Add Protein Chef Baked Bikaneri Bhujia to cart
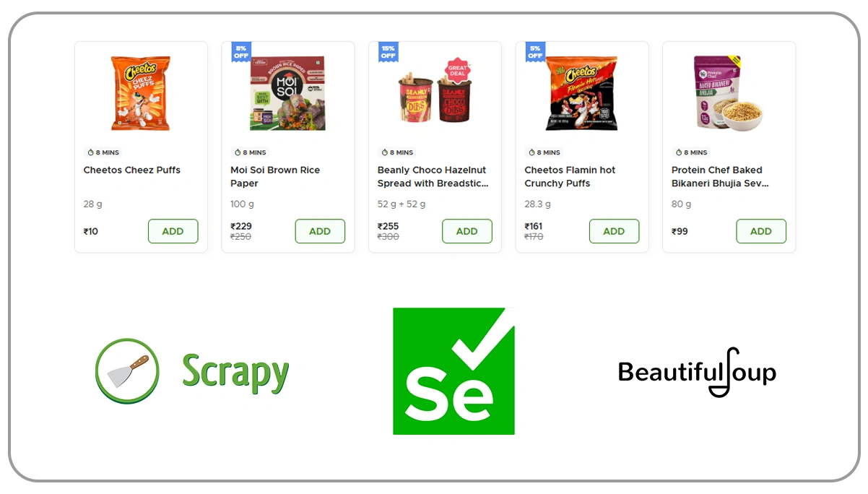Screen dimensions: 868x494 (x=760, y=231)
